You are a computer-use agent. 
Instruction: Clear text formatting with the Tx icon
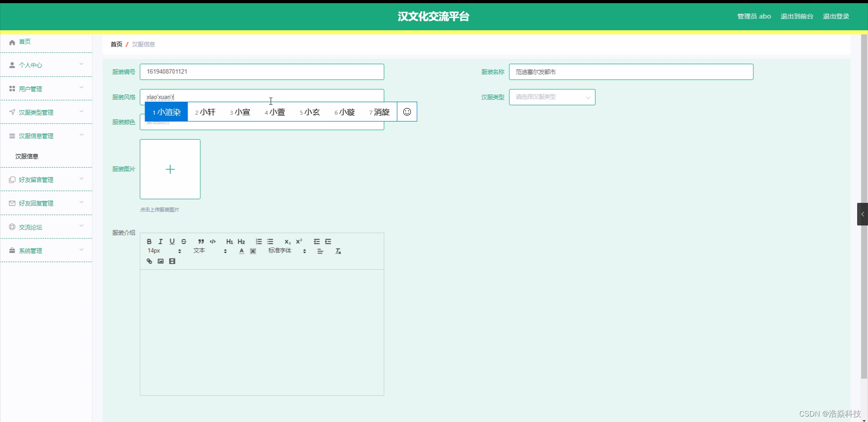(x=338, y=251)
